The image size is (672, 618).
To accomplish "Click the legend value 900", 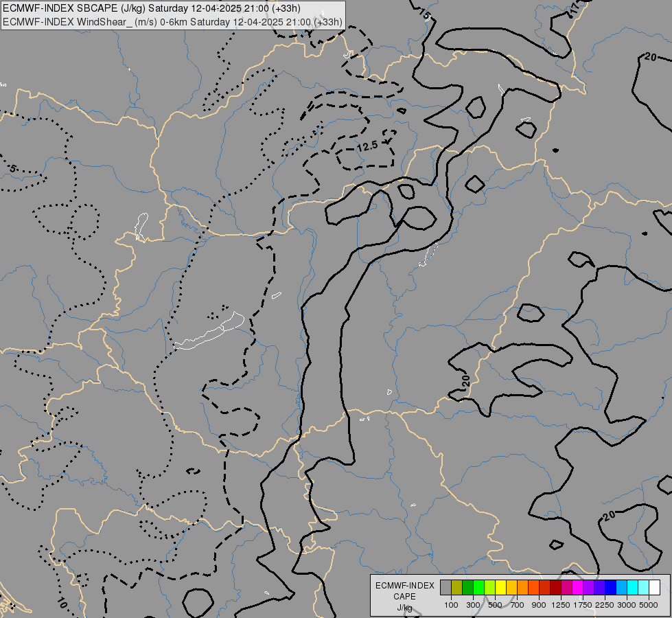I will 539,605.
